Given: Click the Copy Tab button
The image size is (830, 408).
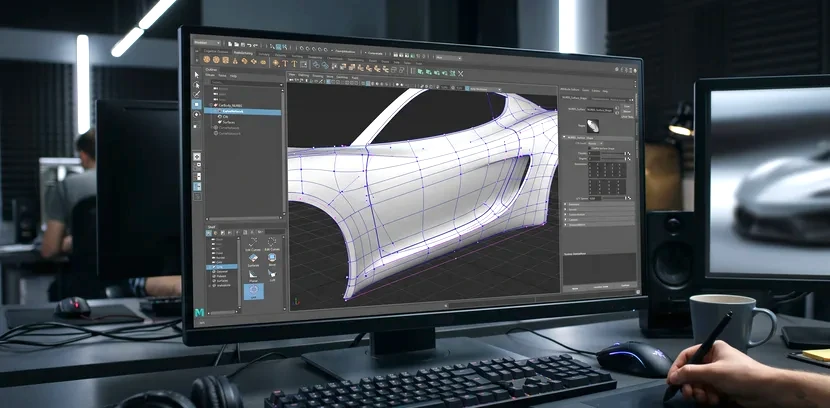Looking at the screenshot, I should (625, 285).
